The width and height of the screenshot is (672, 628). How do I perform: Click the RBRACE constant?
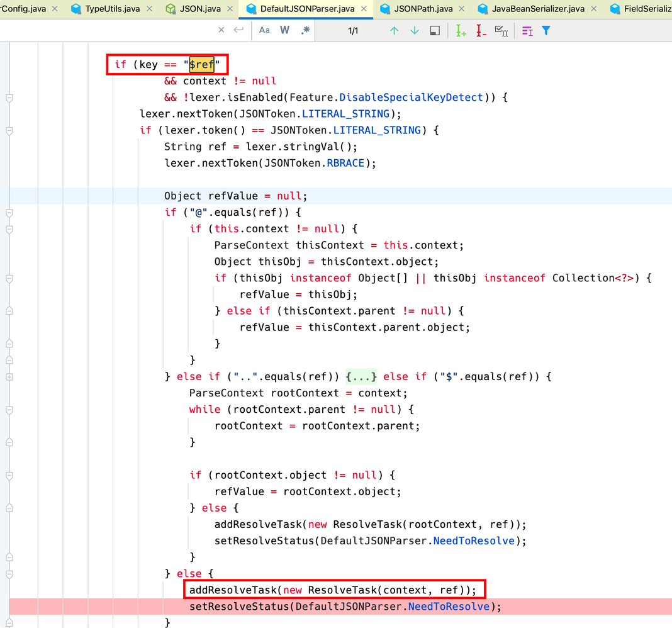point(345,163)
